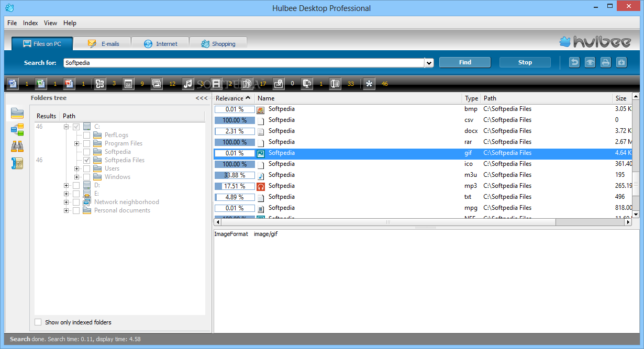Expand the Program Files node

point(77,143)
